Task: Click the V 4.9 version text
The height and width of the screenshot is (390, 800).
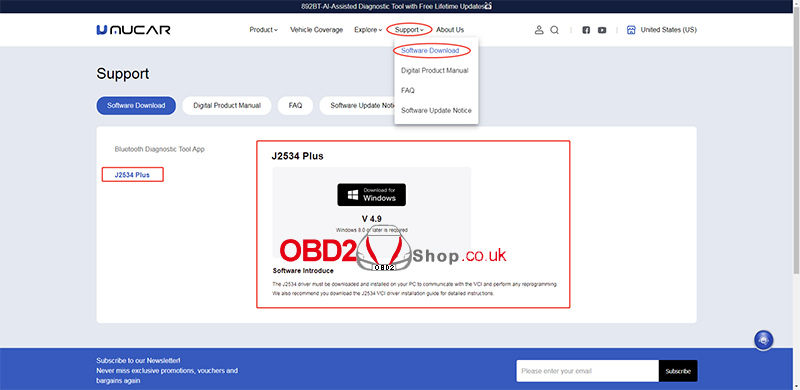Action: 371,219
